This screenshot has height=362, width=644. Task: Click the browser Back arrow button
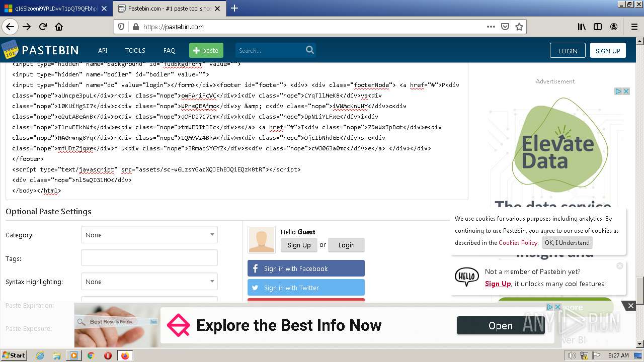click(x=10, y=27)
